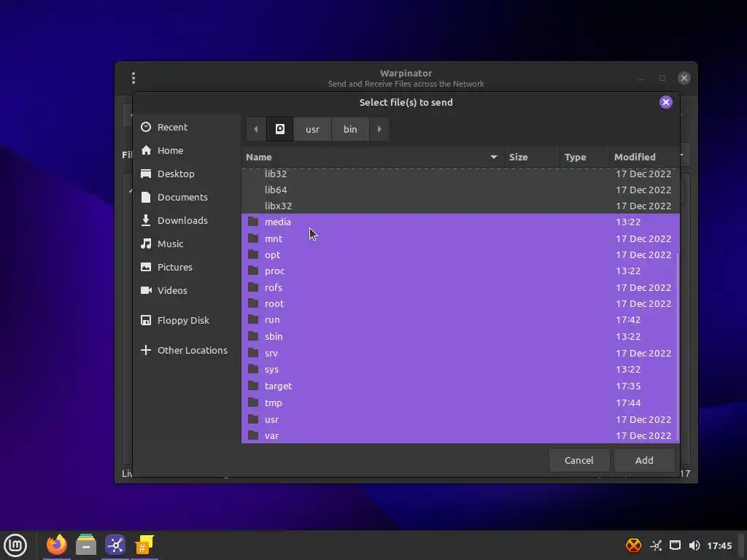Select the libx32 row

[x=460, y=206]
